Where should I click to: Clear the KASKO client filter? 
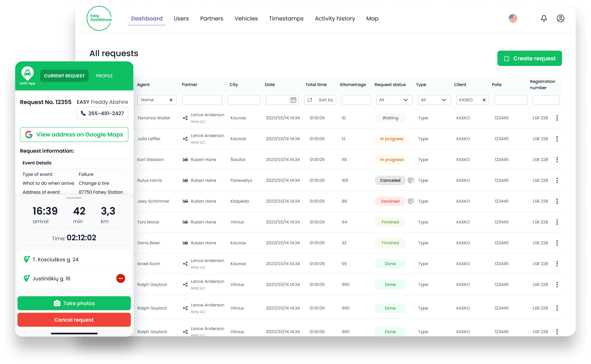(x=484, y=100)
